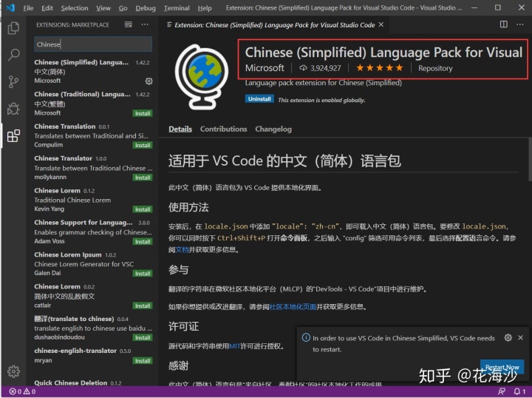Screen dimensions: 532x398
Task: Open the File menu
Action: 28,8
